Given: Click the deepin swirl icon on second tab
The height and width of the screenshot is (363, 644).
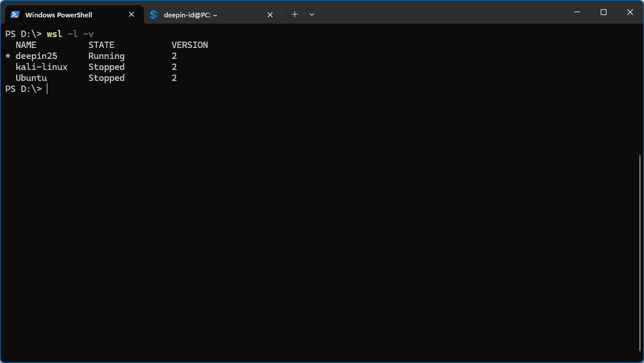Looking at the screenshot, I should [154, 15].
